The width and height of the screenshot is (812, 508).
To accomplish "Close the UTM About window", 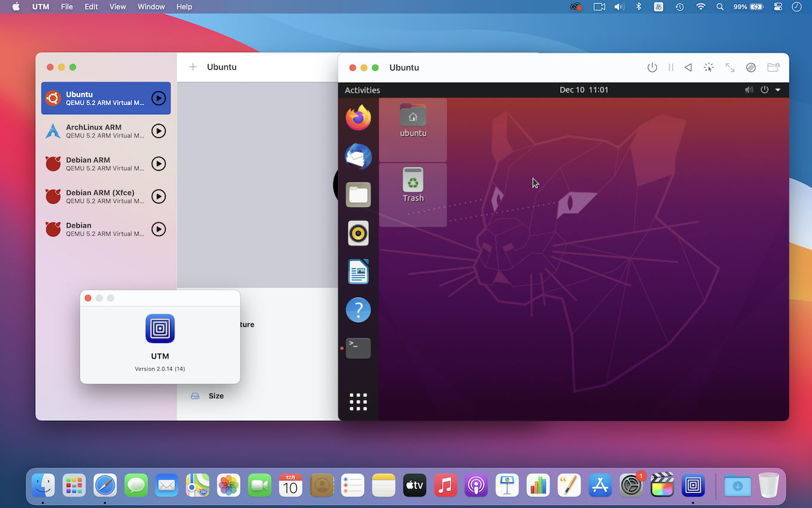I will tap(88, 298).
